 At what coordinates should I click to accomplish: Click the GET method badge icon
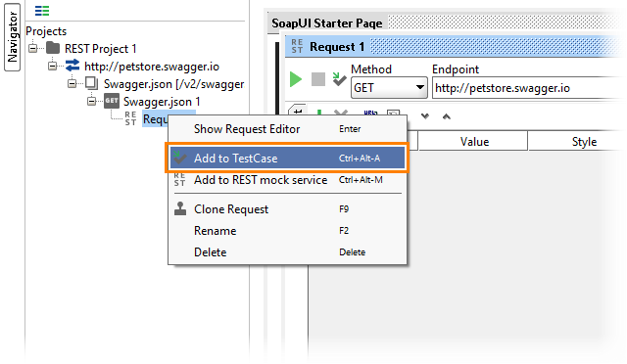(112, 101)
